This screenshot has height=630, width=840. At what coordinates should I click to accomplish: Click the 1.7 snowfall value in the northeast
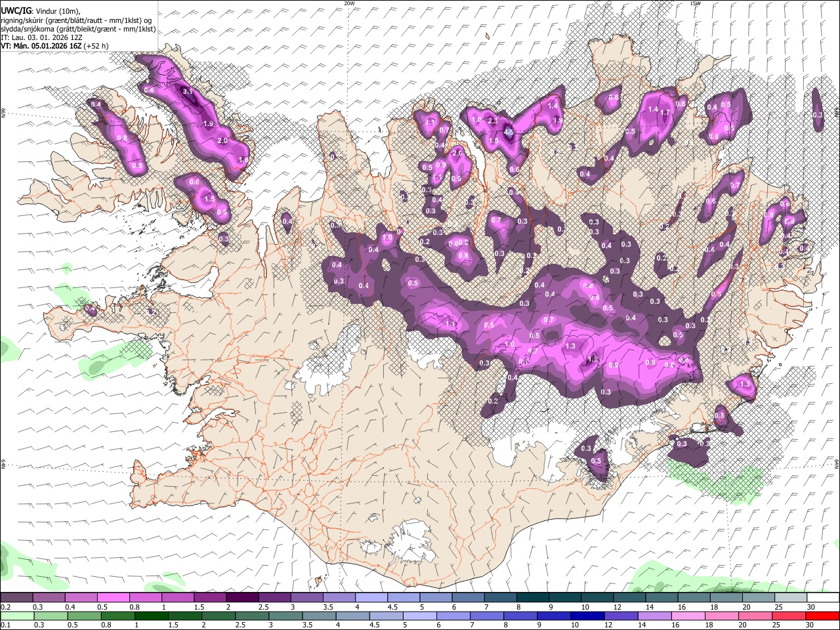(x=665, y=113)
